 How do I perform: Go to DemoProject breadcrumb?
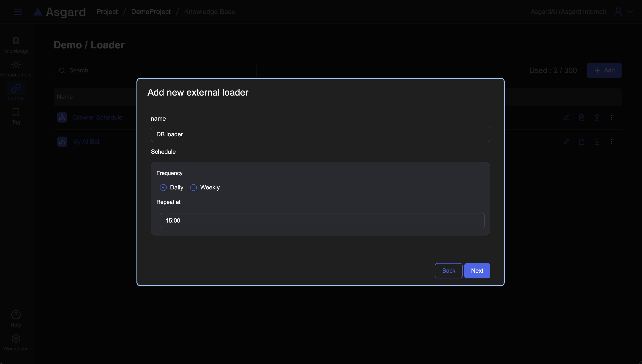pyautogui.click(x=151, y=12)
